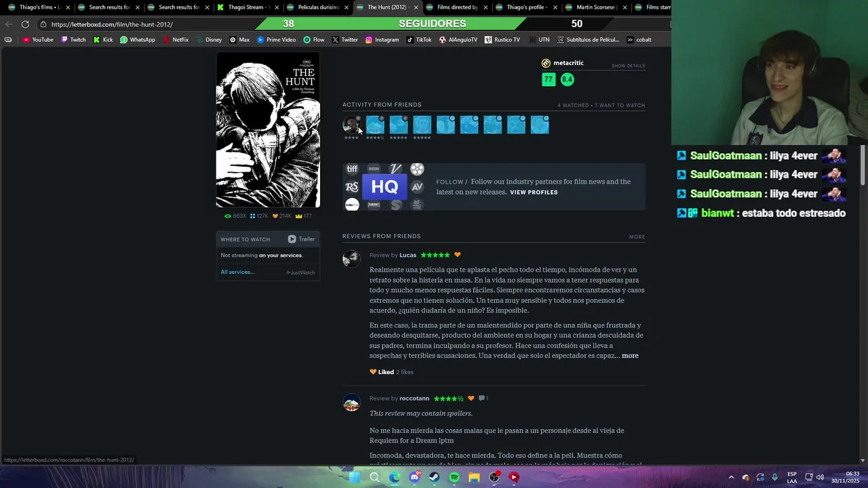Open the Instagram bookmark
Image resolution: width=868 pixels, height=488 pixels.
click(x=382, y=39)
